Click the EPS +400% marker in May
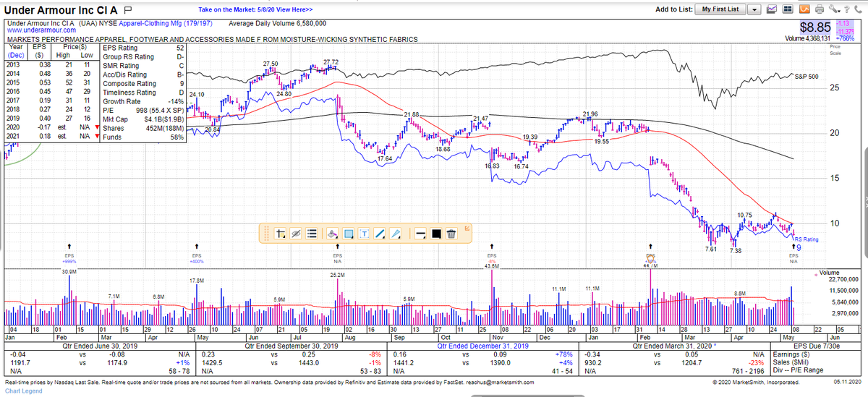The width and height of the screenshot is (868, 397). pyautogui.click(x=197, y=257)
